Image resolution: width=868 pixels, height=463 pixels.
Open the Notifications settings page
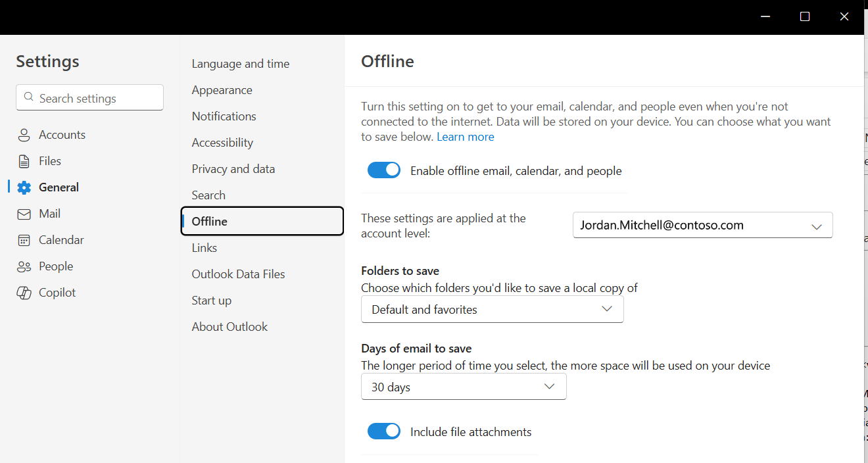224,116
